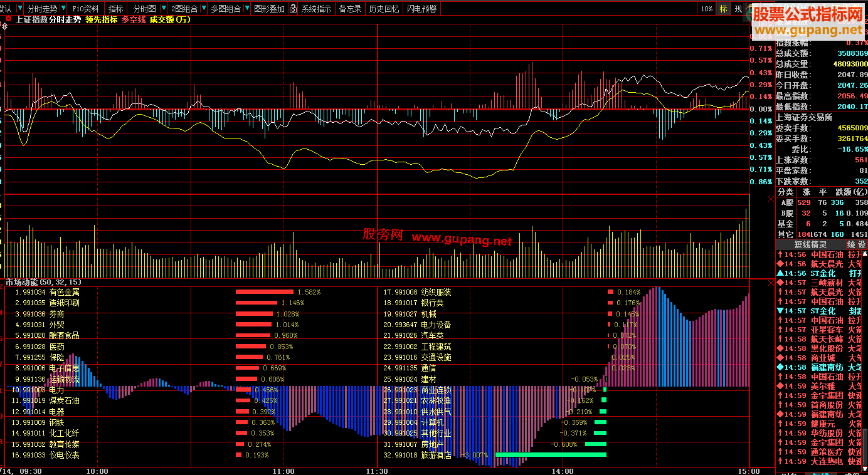Open 设 settings on 短线精灵 header
The width and height of the screenshot is (868, 475).
click(x=862, y=244)
